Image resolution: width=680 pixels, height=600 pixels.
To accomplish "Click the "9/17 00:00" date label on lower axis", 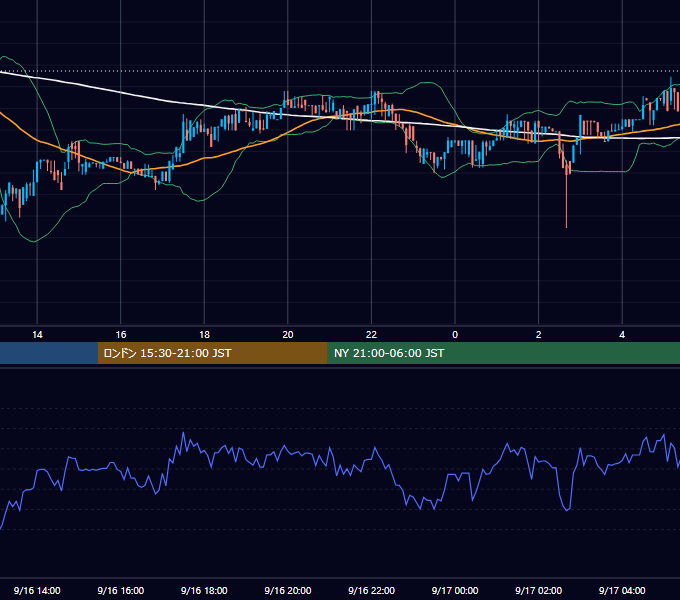I will click(x=455, y=590).
